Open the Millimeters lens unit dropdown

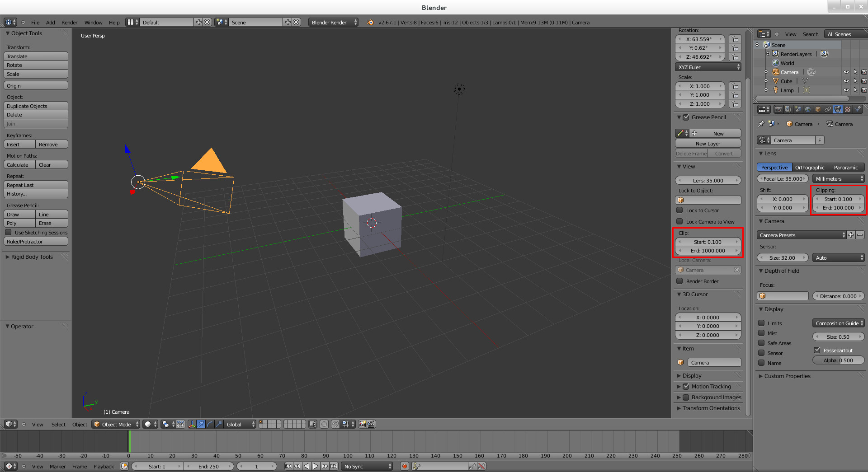(839, 178)
